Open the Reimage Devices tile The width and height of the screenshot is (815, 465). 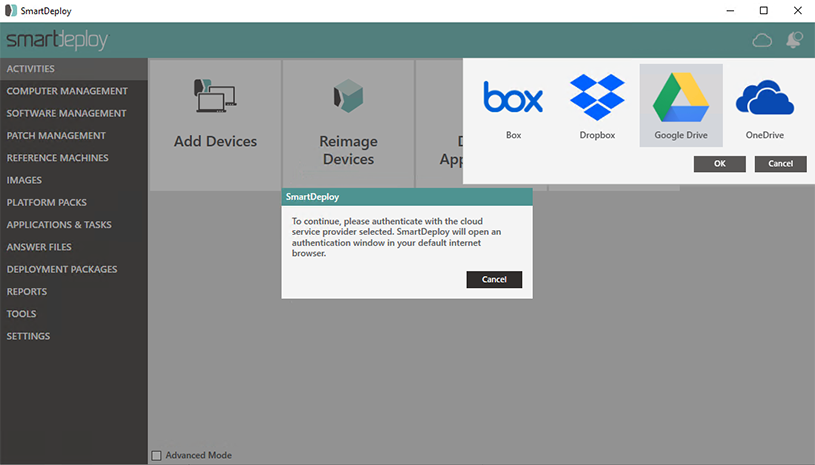coord(348,125)
